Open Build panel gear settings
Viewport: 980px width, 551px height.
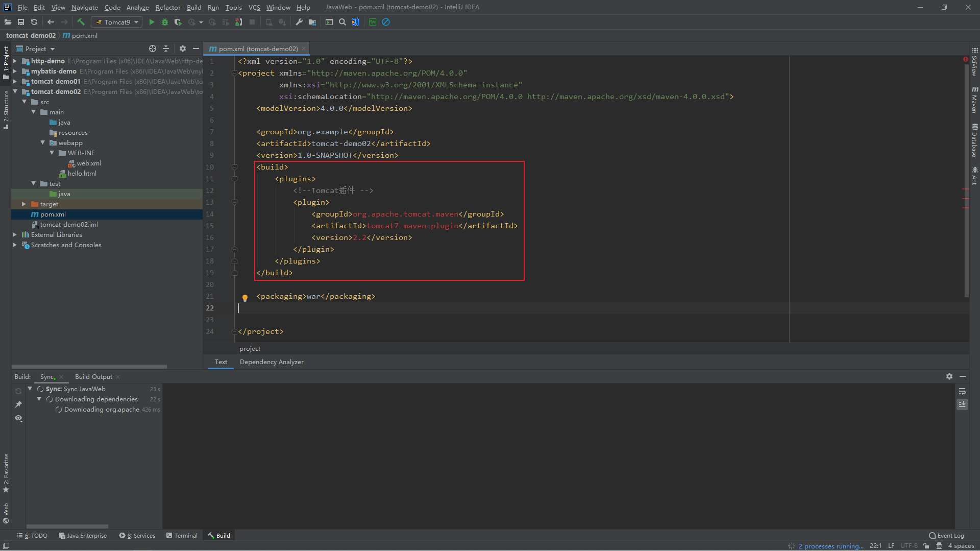tap(949, 376)
